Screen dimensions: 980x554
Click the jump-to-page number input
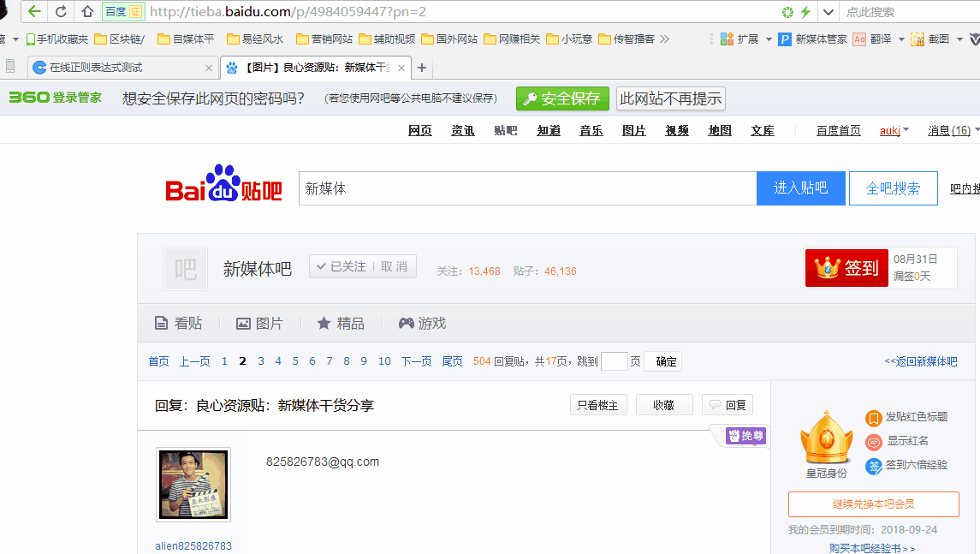pos(614,361)
